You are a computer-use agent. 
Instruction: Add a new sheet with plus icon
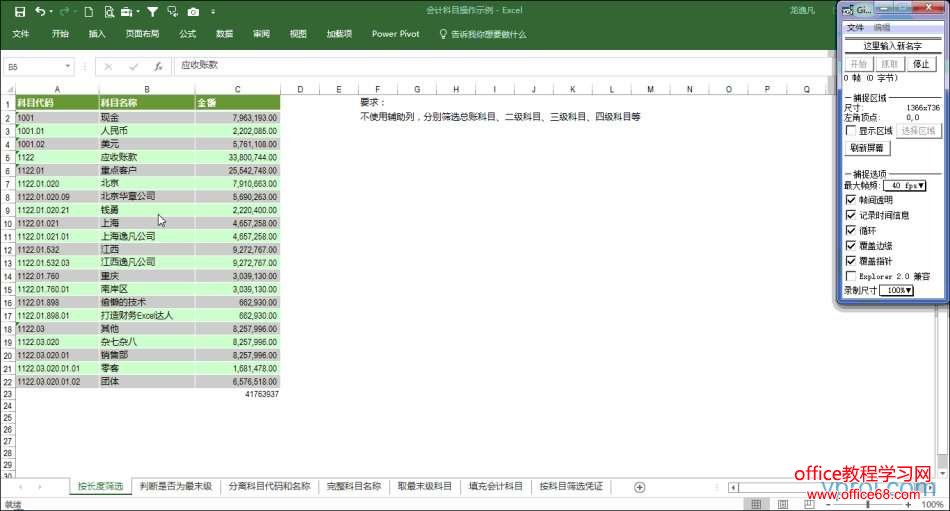(640, 487)
